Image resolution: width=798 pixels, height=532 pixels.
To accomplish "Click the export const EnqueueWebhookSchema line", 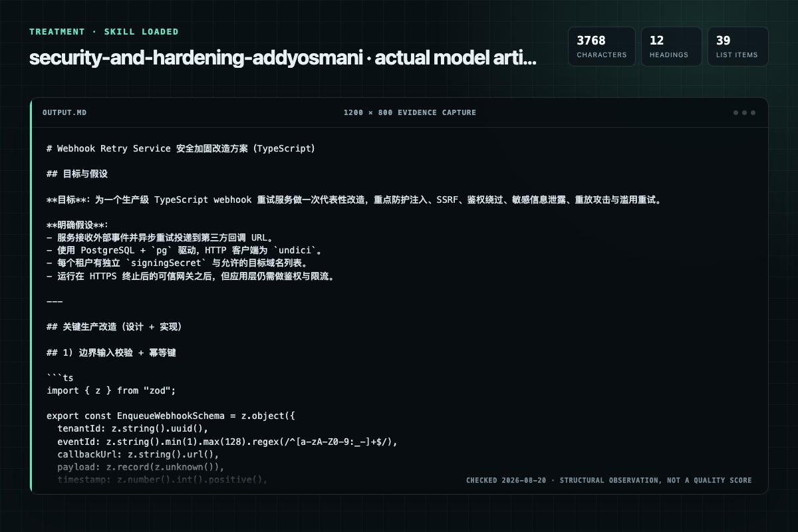I will click(171, 416).
